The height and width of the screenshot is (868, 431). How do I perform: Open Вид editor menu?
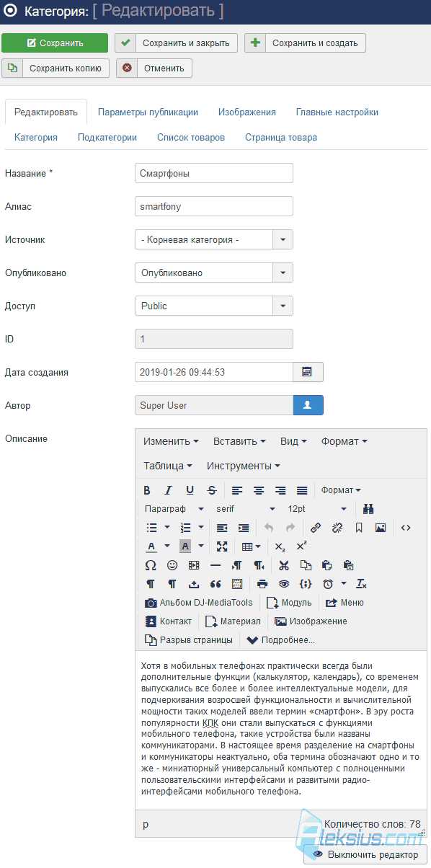293,441
